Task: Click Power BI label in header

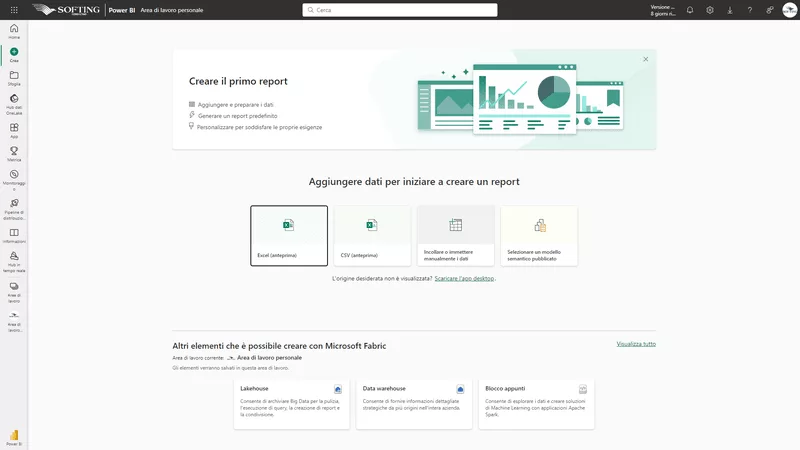Action: coord(121,10)
